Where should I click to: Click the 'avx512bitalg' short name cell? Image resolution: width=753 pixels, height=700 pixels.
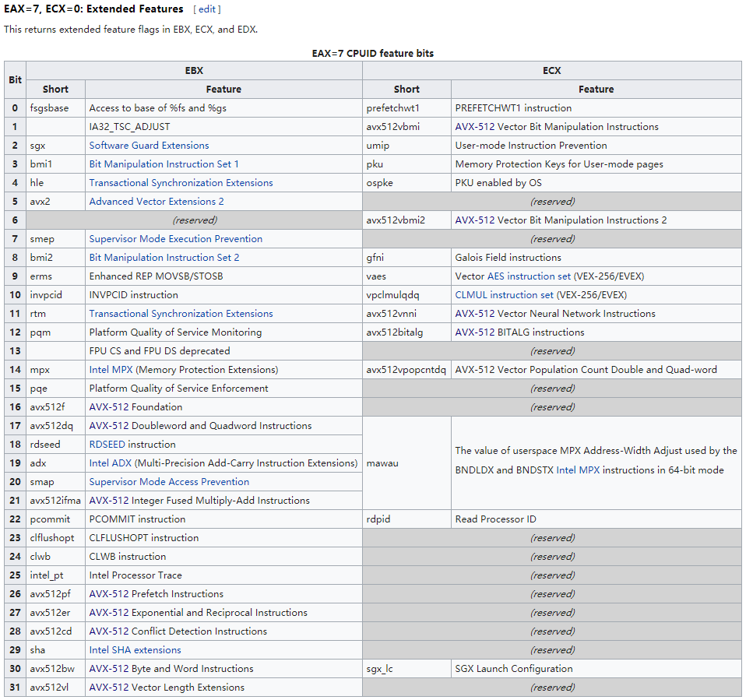click(x=406, y=332)
